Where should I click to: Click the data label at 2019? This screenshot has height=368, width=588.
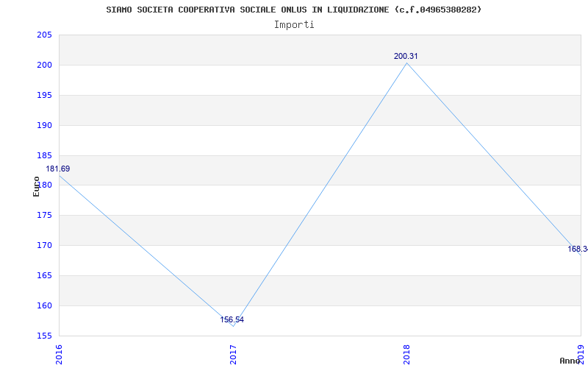[x=578, y=249]
